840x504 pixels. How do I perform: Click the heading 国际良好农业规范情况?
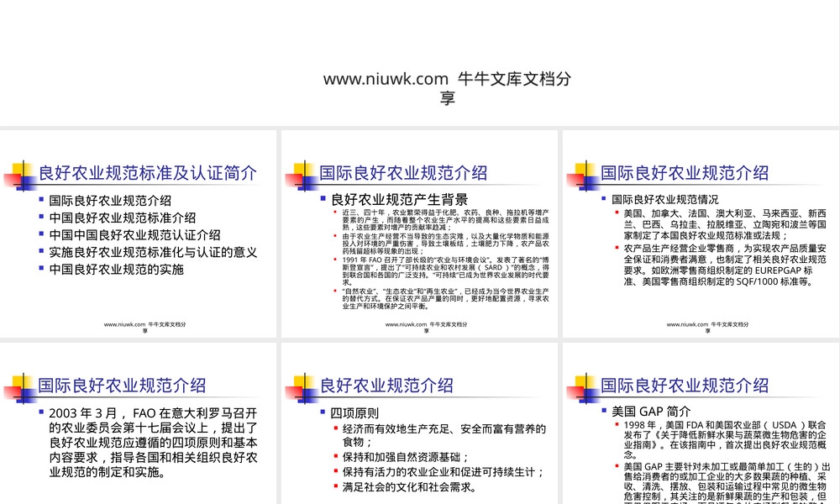(x=664, y=200)
